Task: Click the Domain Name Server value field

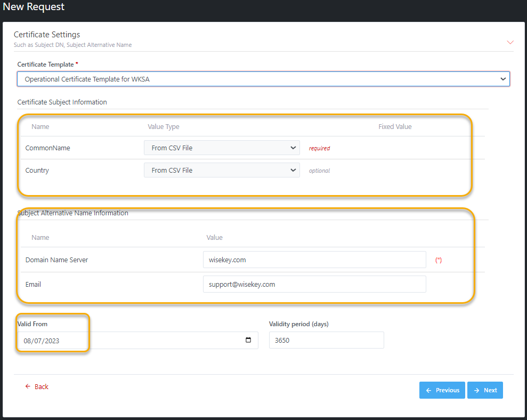Action: pos(314,260)
